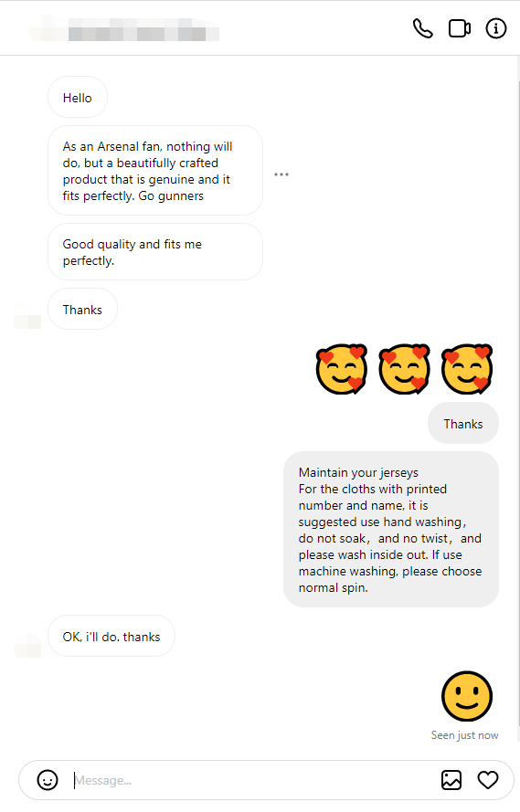520x812 pixels.
Task: Click the received 'Thanks' message bubble
Action: [83, 310]
